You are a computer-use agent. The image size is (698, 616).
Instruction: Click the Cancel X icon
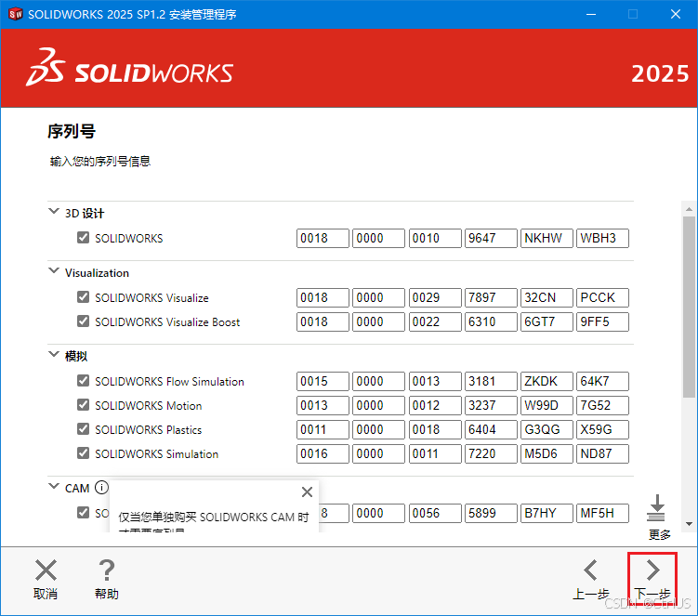click(46, 570)
